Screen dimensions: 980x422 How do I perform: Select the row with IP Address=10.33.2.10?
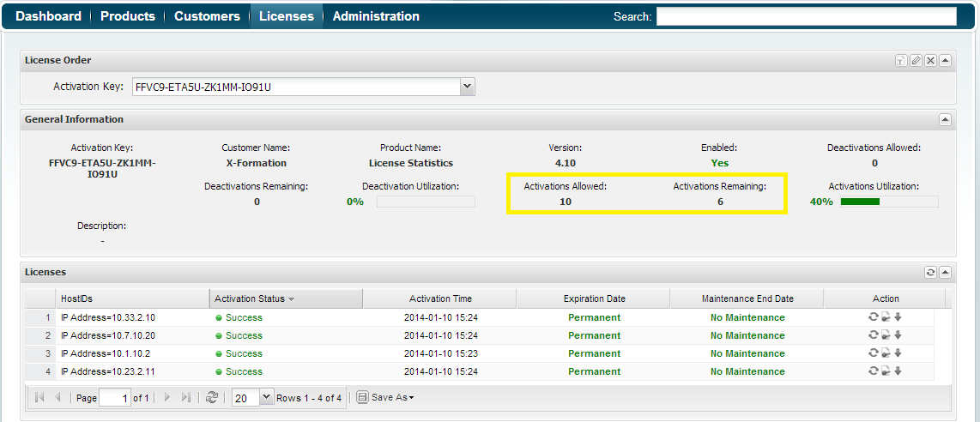point(480,317)
